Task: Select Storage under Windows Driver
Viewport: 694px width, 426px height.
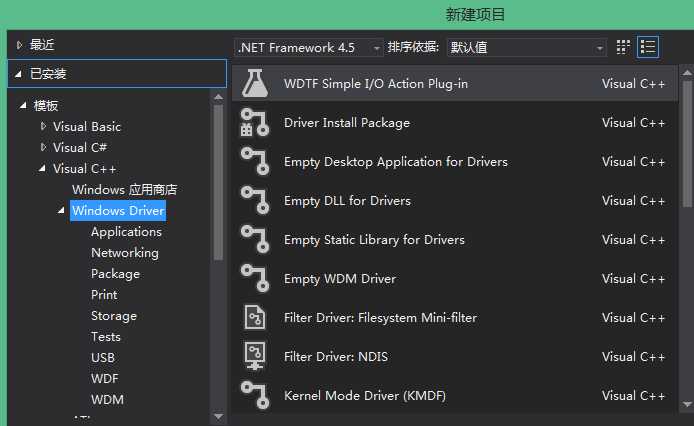Action: click(x=114, y=316)
